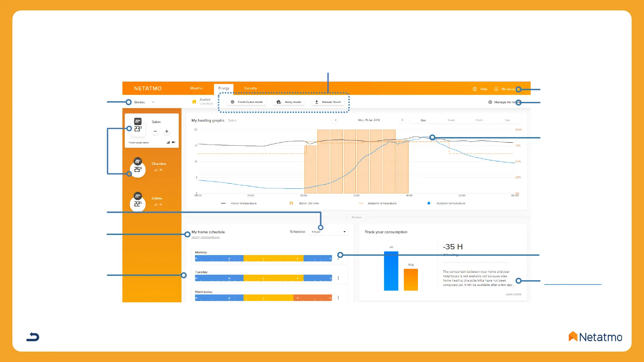Click Modify temperatures link

[206, 237]
